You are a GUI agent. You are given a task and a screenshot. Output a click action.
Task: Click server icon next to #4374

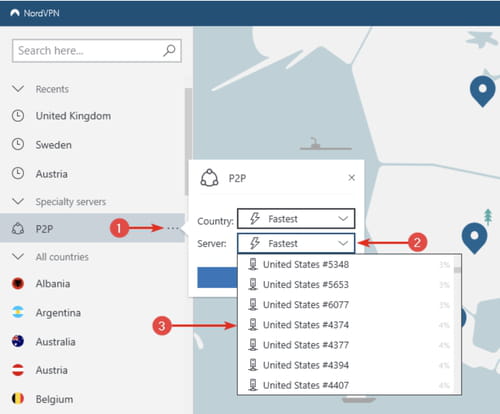tap(253, 324)
